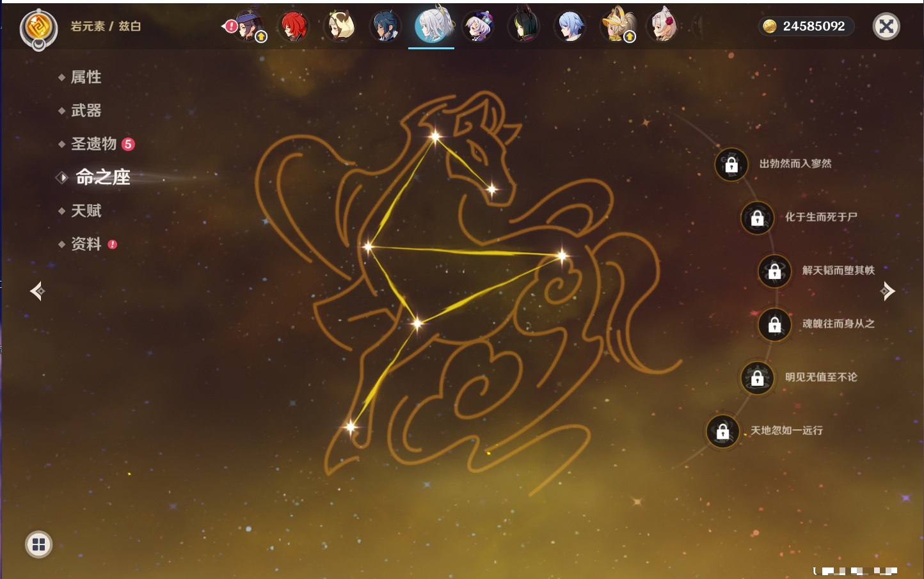Open the 武器 weapon menu
Image resolution: width=924 pixels, height=579 pixels.
click(86, 111)
